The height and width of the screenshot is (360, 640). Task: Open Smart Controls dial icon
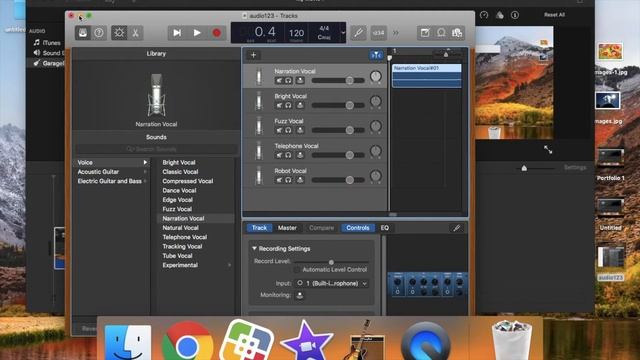pos(119,33)
